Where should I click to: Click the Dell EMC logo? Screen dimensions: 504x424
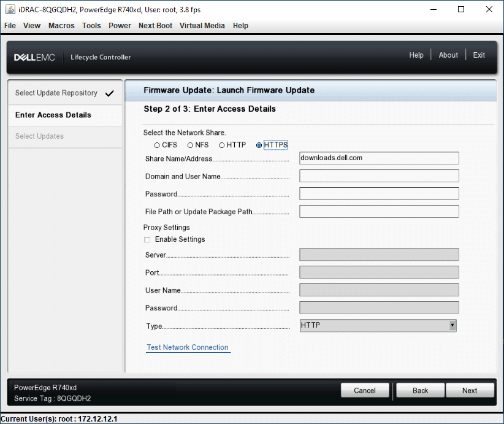pyautogui.click(x=34, y=58)
